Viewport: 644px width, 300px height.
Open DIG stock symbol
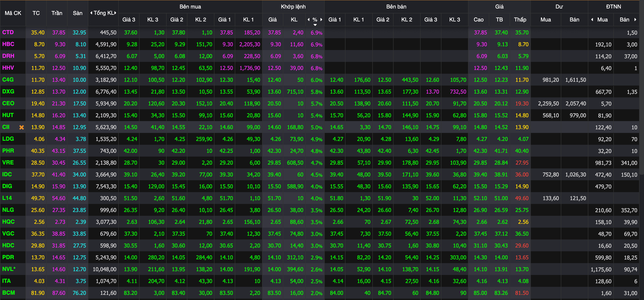(7, 186)
